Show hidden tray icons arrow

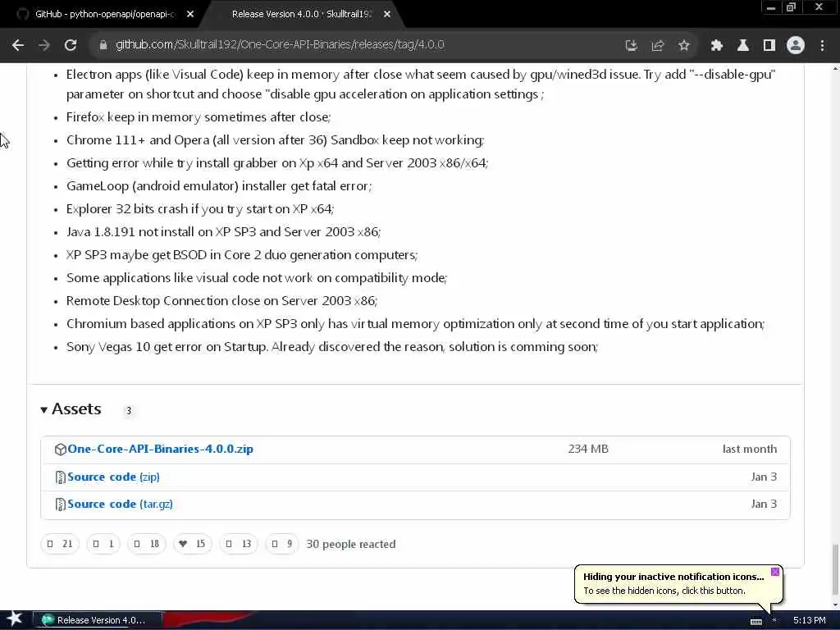coord(774,620)
